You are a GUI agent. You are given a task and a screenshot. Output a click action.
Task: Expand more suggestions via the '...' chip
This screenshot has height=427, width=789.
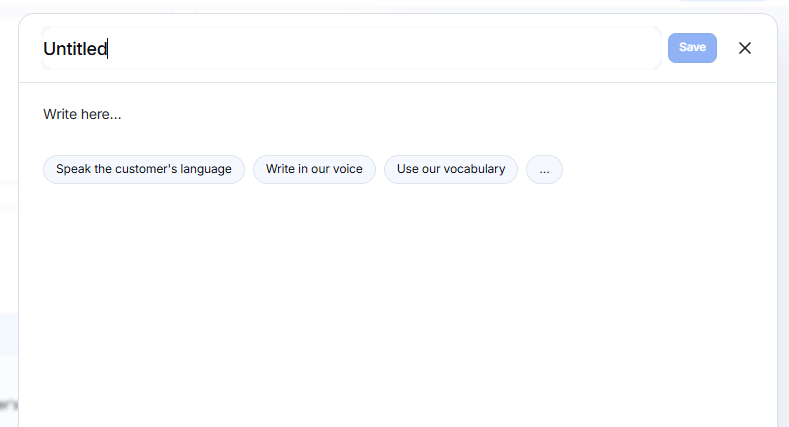(544, 169)
